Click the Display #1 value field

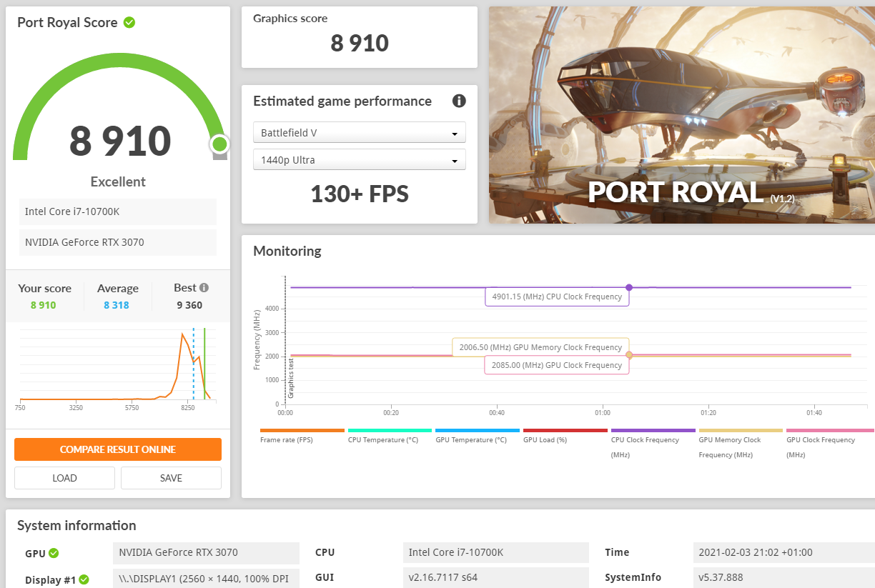coord(206,577)
